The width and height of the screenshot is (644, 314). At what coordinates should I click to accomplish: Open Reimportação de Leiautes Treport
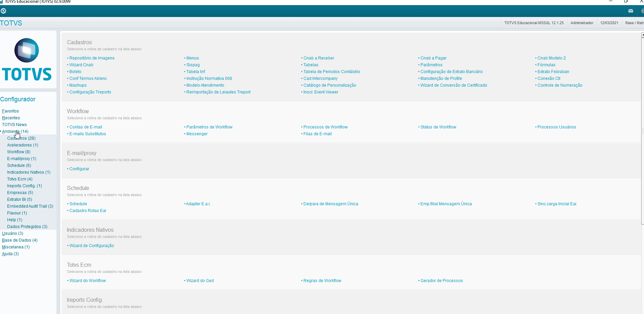click(218, 92)
